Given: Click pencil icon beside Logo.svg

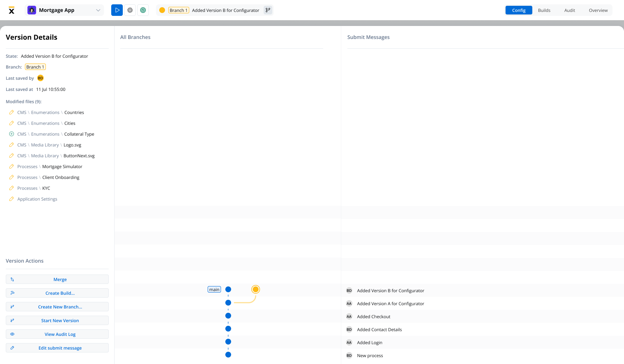Looking at the screenshot, I should (12, 145).
